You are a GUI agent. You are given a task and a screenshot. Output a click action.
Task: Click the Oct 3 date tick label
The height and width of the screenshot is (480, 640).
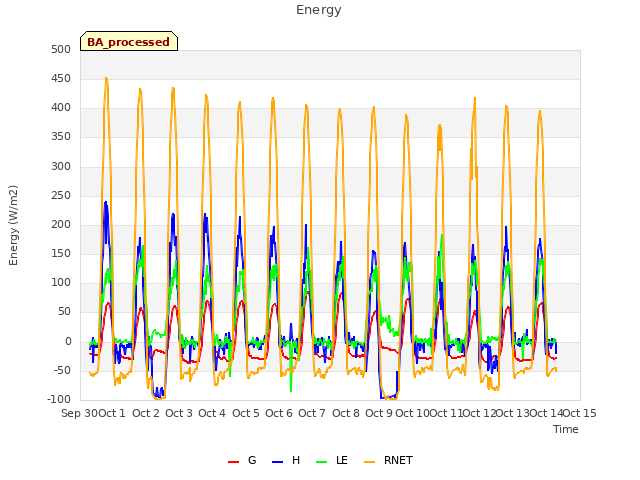179,413
